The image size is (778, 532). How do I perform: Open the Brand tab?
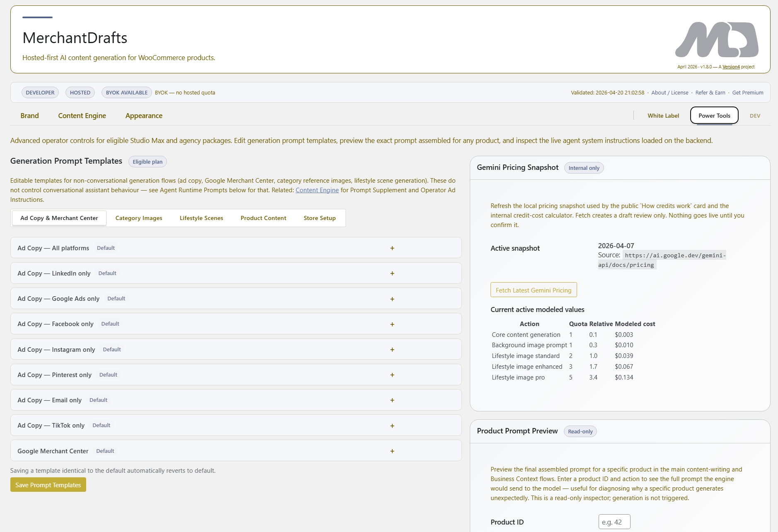point(29,116)
